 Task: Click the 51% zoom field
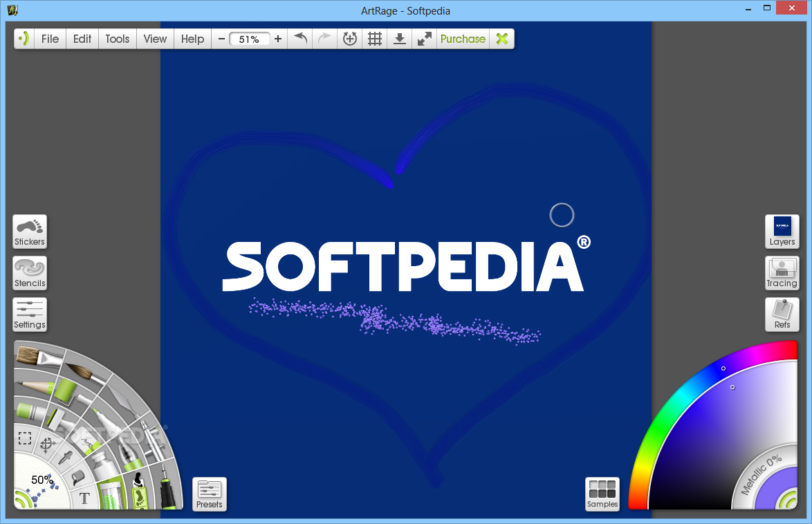tap(249, 39)
